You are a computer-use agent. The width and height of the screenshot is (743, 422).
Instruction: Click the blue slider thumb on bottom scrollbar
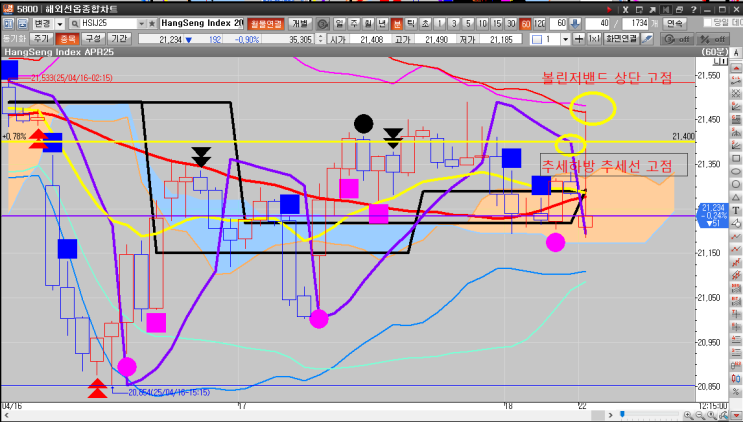pyautogui.click(x=622, y=415)
